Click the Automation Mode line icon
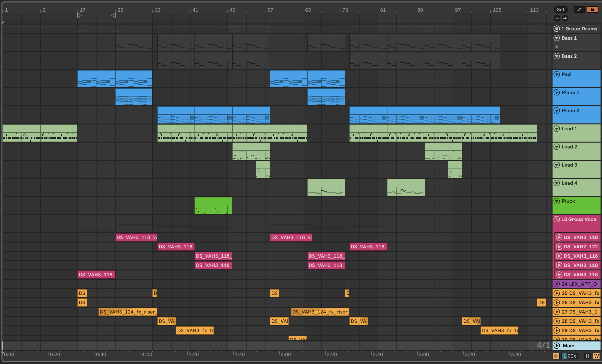 pyautogui.click(x=579, y=10)
